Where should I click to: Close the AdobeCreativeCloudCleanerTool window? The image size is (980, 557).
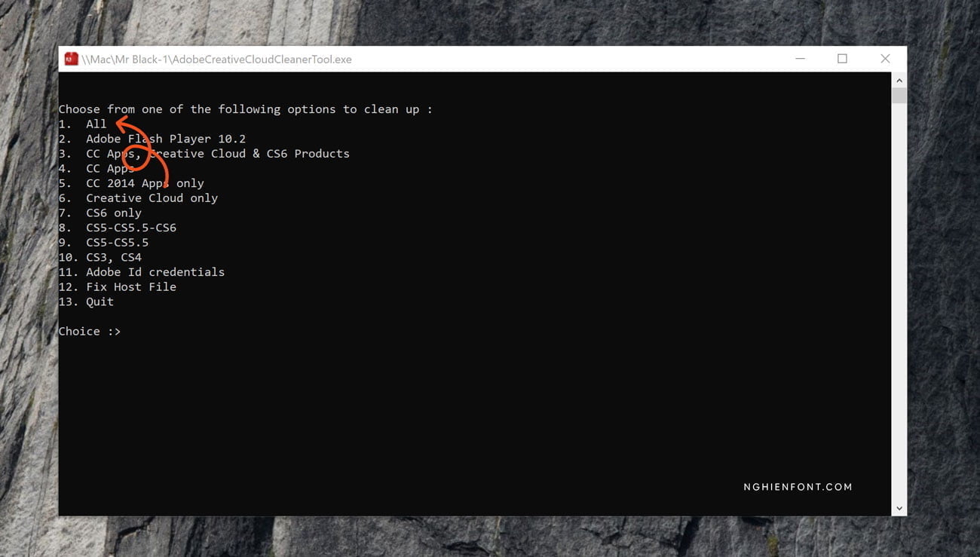tap(885, 59)
